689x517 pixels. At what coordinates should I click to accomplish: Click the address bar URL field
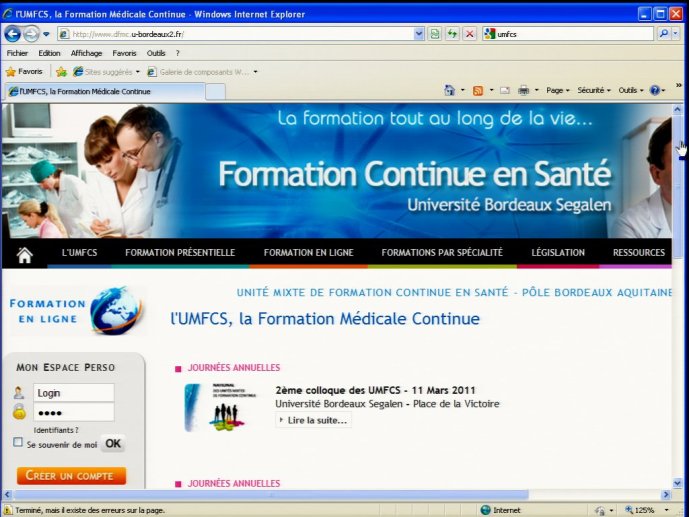(236, 34)
